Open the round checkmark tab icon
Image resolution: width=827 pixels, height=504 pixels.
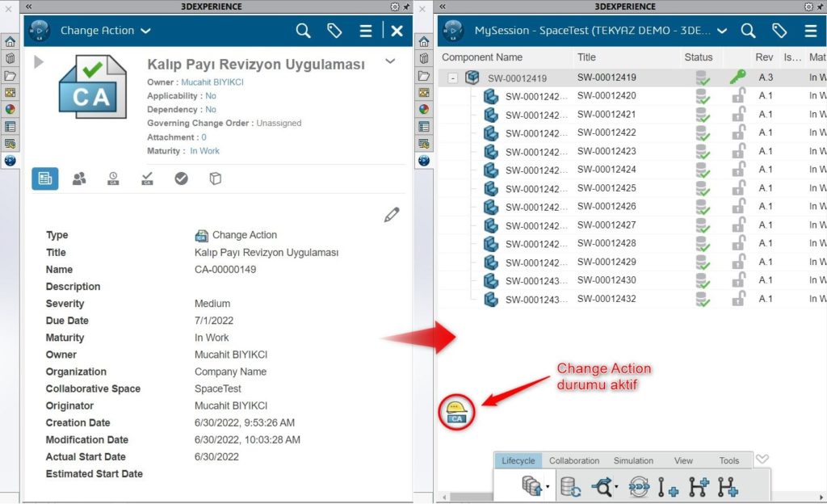coord(181,178)
